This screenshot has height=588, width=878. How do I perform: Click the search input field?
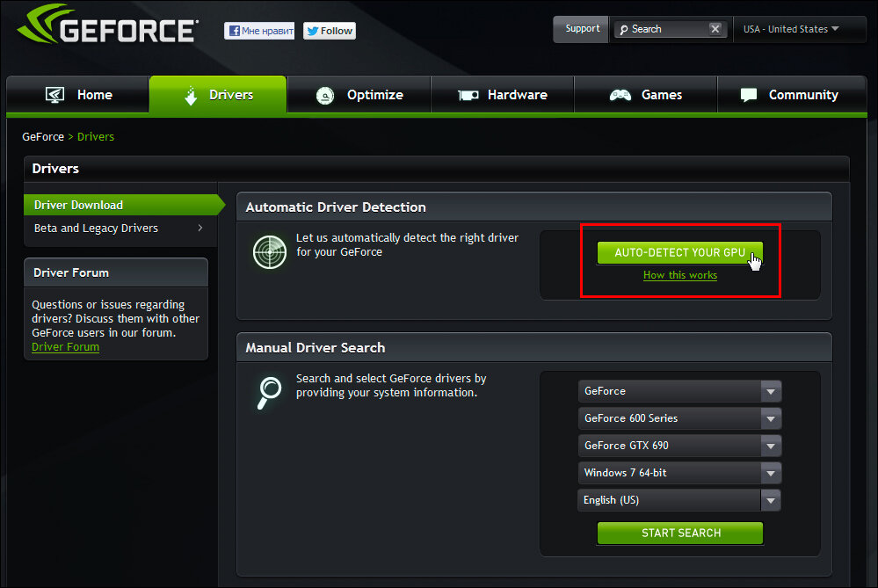coord(670,29)
